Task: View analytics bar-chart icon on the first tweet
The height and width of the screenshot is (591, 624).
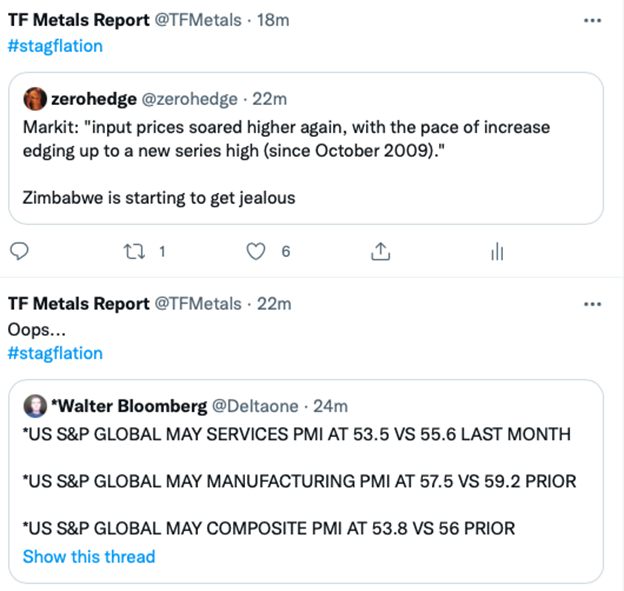Action: (x=497, y=252)
